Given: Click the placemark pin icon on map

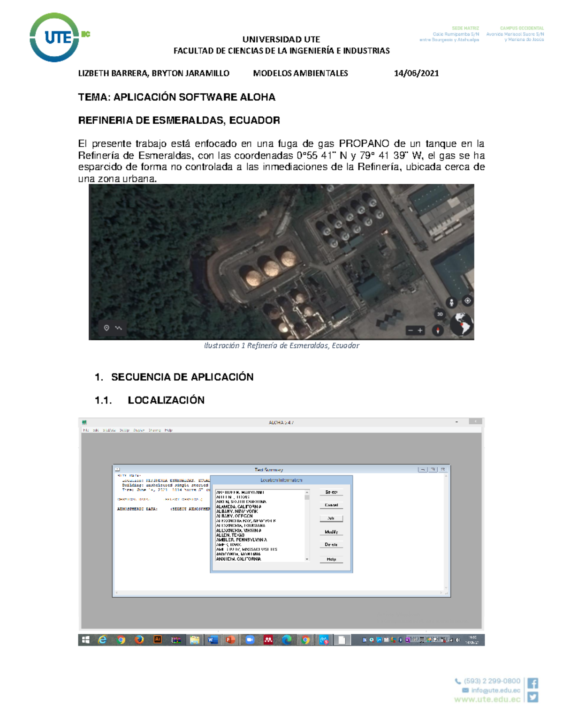Looking at the screenshot, I should (x=107, y=328).
